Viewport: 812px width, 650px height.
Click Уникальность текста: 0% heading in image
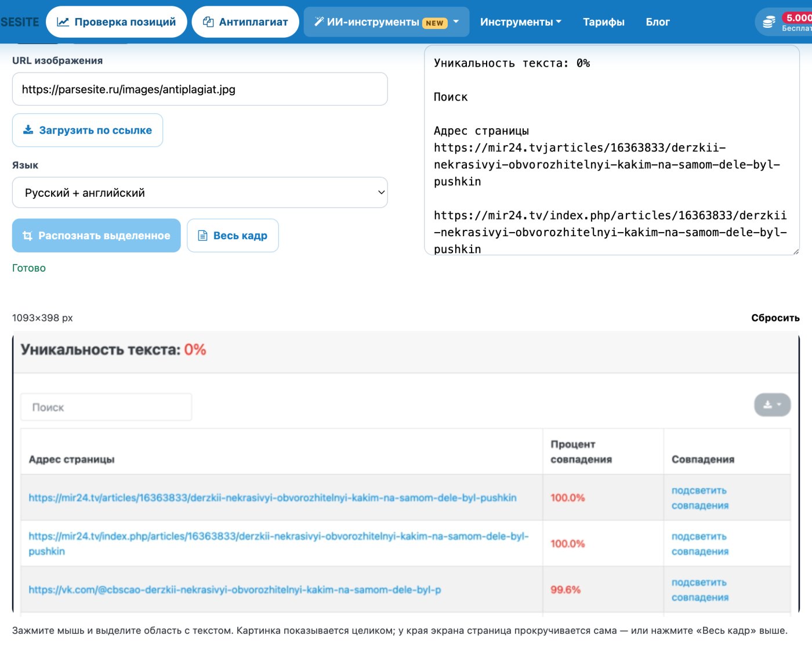(x=113, y=349)
